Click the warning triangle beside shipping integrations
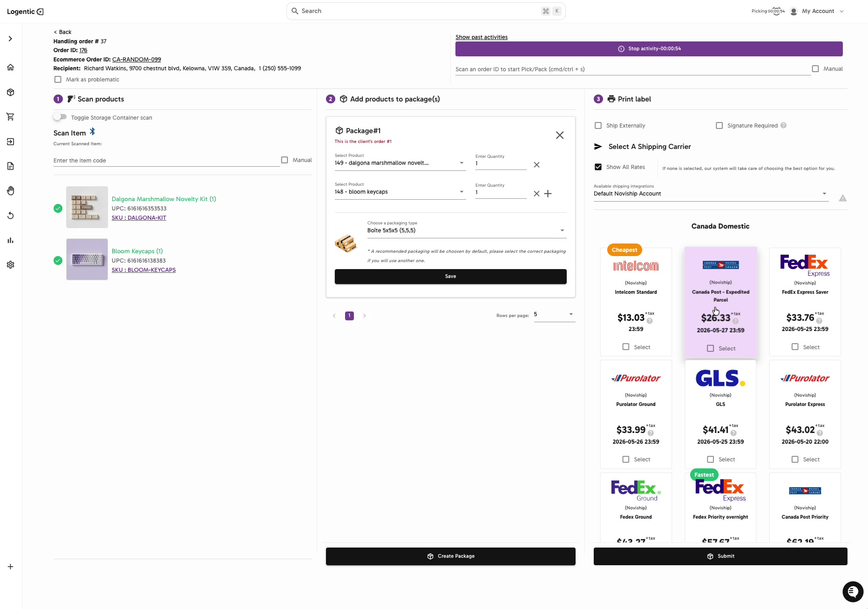The height and width of the screenshot is (609, 868). (843, 198)
